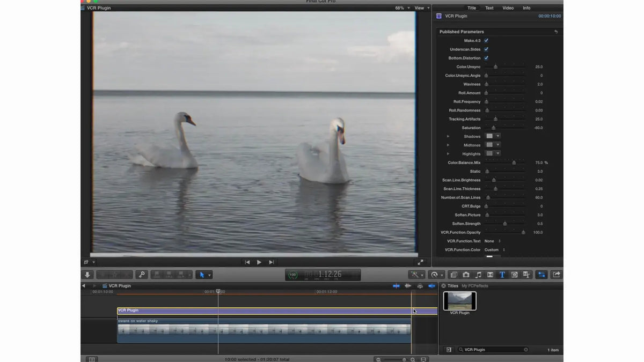644x362 pixels.
Task: Switch to the Info inspector tab
Action: [526, 8]
